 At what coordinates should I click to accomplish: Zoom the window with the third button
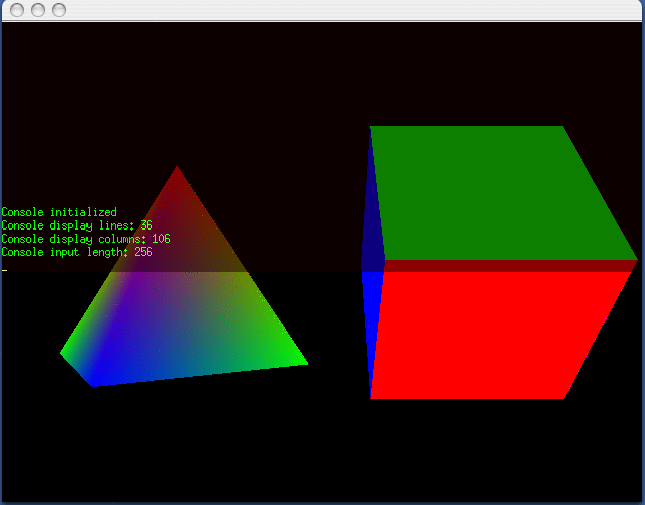pyautogui.click(x=59, y=10)
